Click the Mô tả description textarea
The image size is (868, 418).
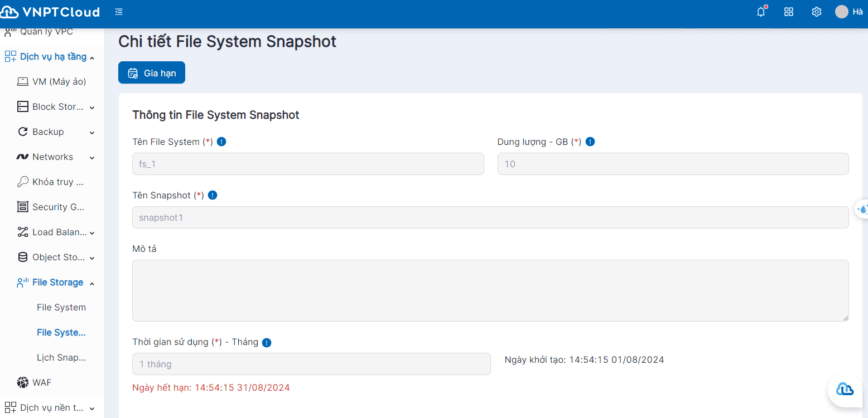point(490,290)
